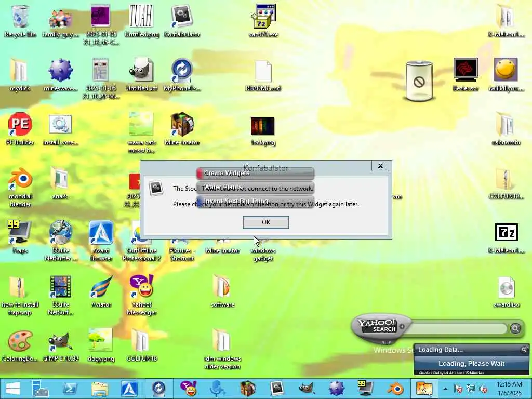Select the family_guy desktop icon

60,22
